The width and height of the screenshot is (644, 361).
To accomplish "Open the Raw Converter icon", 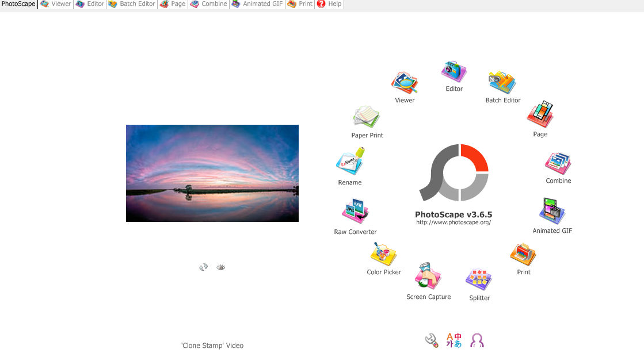I will point(355,211).
